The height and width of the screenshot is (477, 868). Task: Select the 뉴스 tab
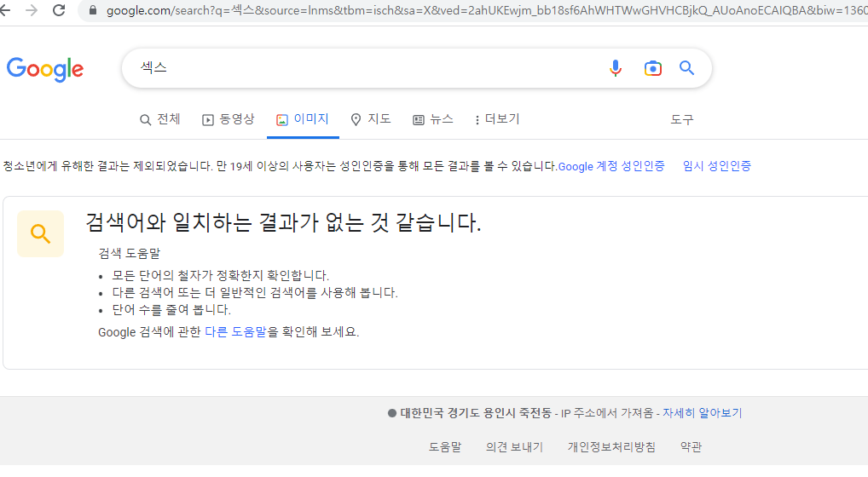(432, 119)
